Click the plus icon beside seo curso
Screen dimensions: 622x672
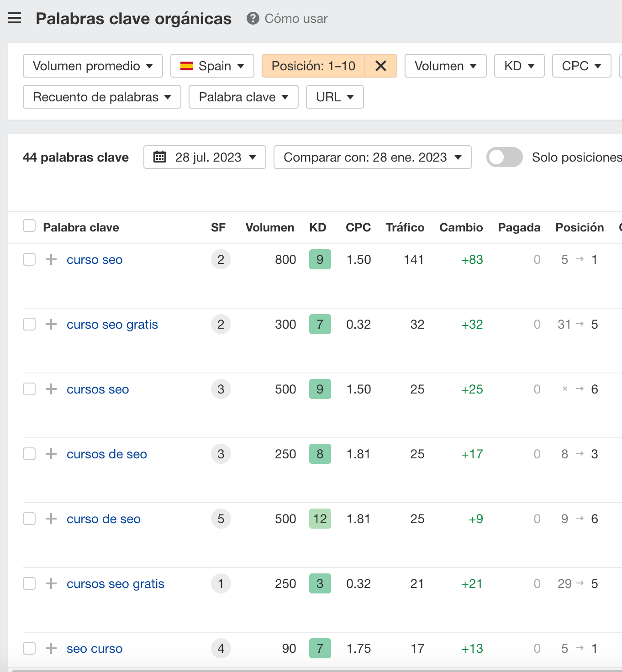point(50,648)
